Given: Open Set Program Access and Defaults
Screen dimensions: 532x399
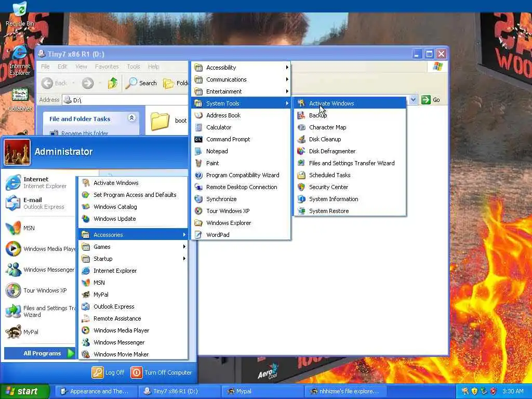Looking at the screenshot, I should point(133,195).
